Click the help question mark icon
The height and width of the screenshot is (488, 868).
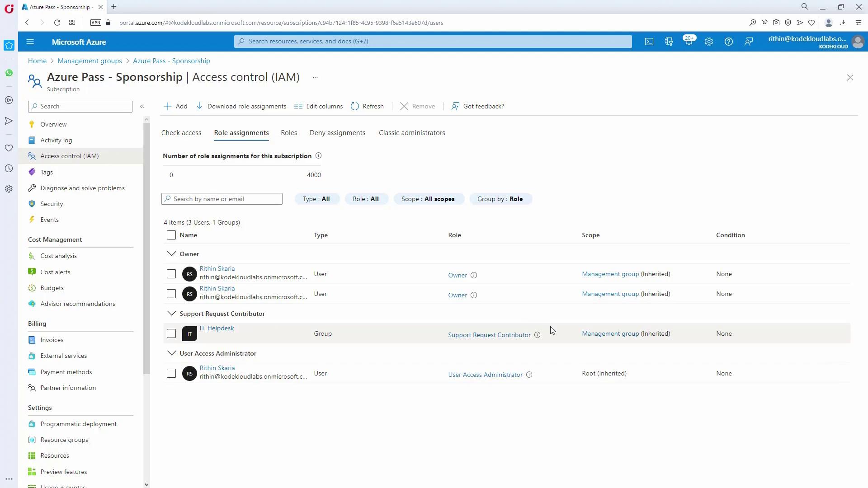728,42
